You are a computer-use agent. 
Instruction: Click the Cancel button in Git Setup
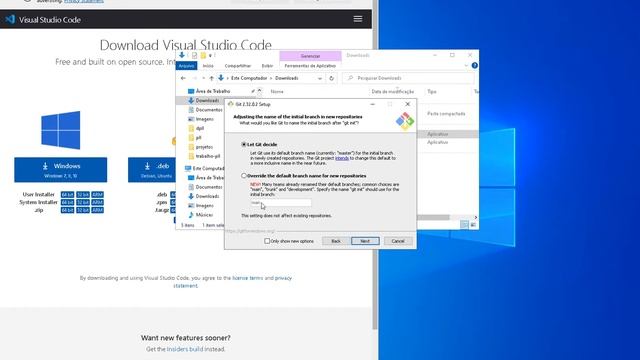[x=398, y=241]
